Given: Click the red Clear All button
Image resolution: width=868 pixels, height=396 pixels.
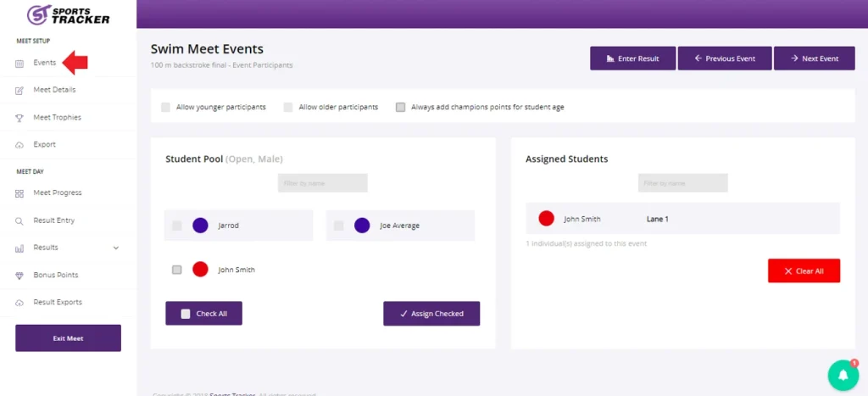Looking at the screenshot, I should click(804, 271).
